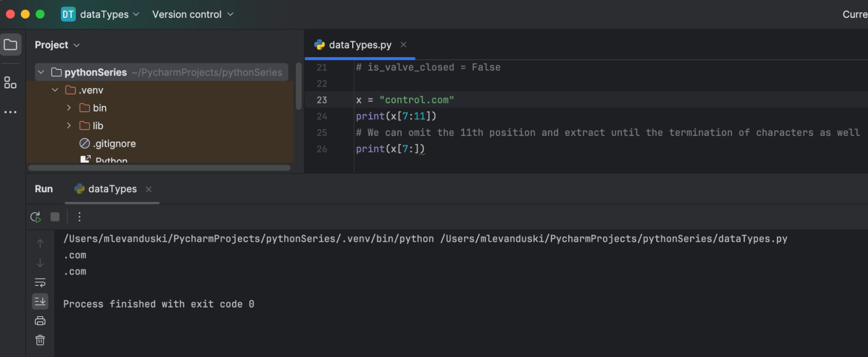Image resolution: width=868 pixels, height=357 pixels.
Task: Select the .venv folder row
Action: click(x=160, y=90)
